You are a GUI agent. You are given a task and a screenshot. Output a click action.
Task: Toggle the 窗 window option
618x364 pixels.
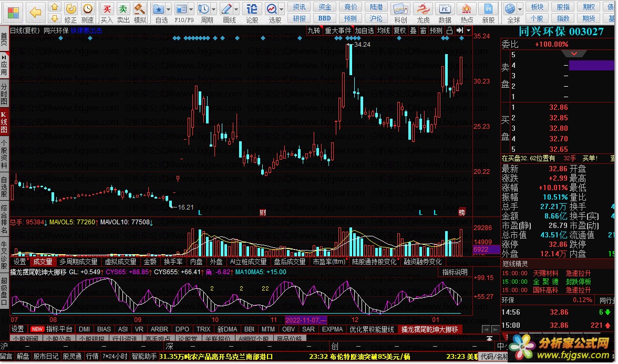pyautogui.click(x=423, y=30)
